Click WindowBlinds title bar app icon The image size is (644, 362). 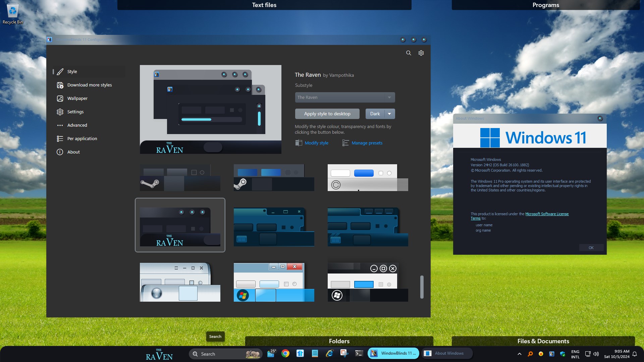coord(50,40)
